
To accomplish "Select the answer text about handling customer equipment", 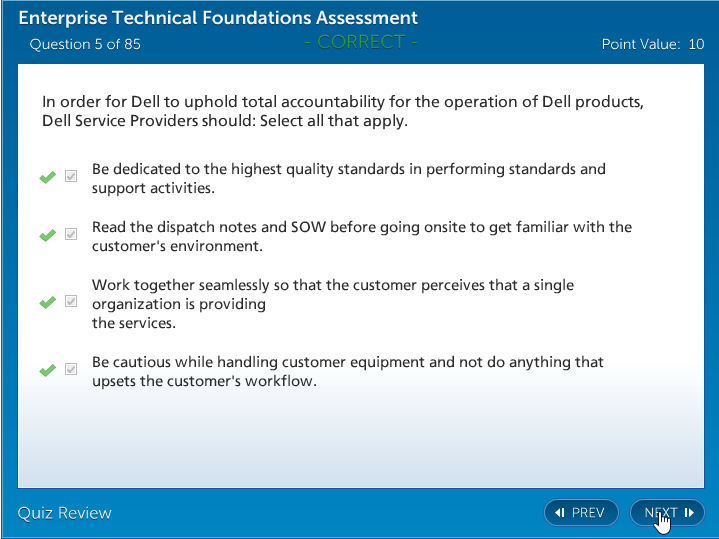I will [347, 371].
